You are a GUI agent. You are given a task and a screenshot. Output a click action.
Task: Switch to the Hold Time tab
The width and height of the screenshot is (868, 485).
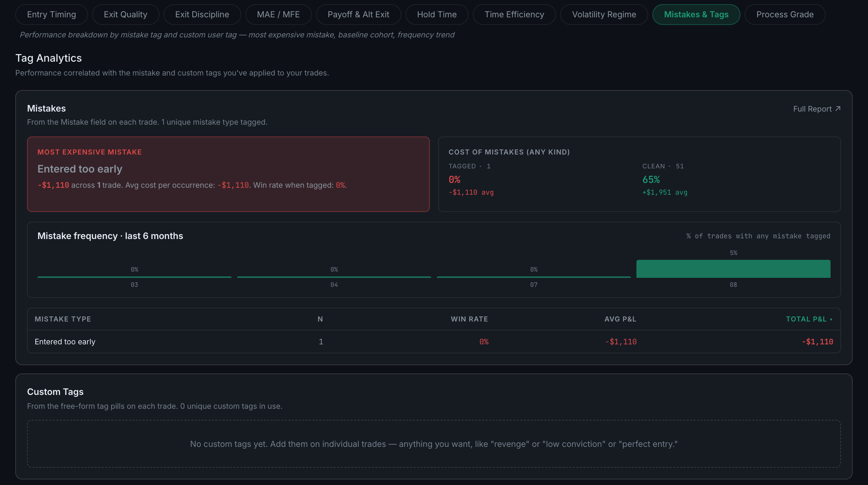point(437,15)
